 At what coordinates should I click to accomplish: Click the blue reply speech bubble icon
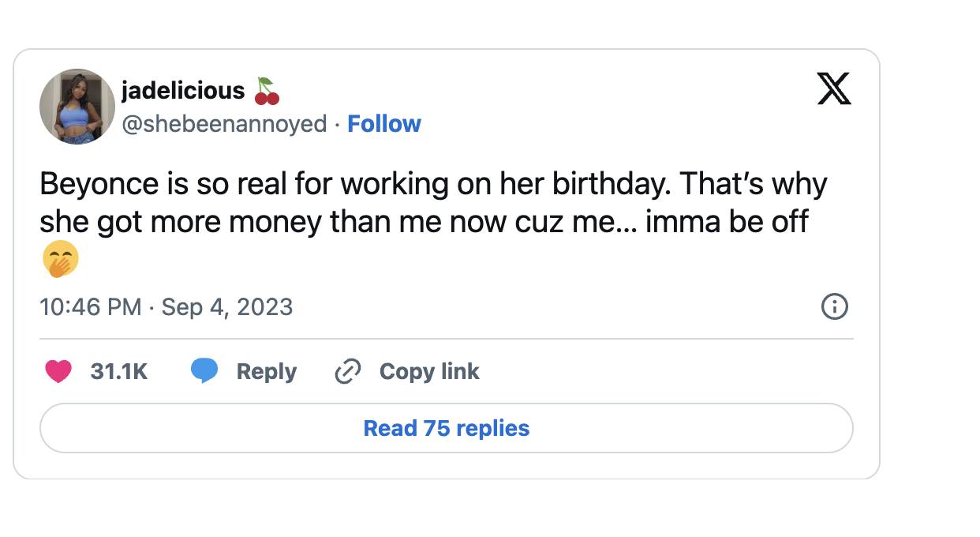pos(204,371)
